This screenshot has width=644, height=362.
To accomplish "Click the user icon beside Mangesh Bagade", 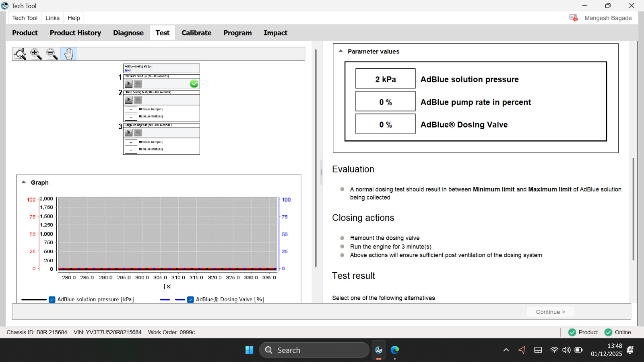I will (574, 18).
